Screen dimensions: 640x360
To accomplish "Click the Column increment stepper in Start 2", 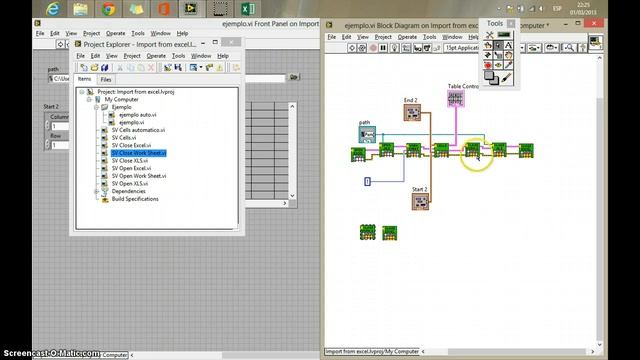I will [x=47, y=124].
